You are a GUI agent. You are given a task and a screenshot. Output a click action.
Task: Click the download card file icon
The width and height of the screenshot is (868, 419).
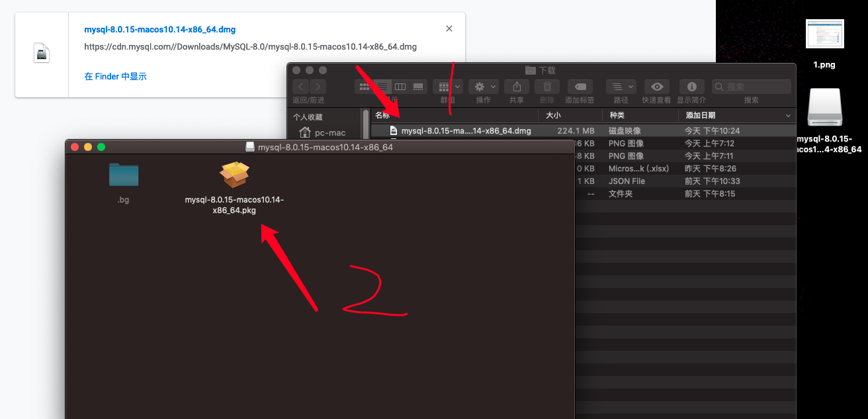(42, 53)
